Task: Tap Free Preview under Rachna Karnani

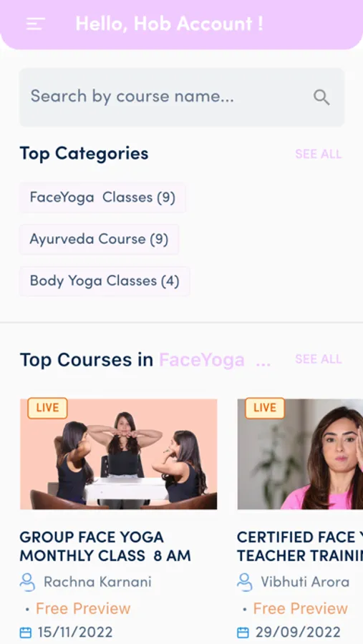Action: [83, 608]
